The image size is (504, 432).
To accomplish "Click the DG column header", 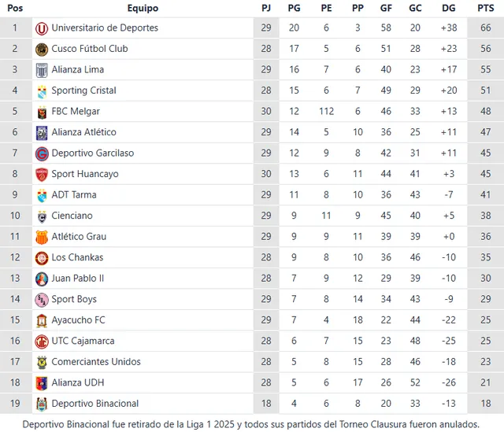I will 449,8.
